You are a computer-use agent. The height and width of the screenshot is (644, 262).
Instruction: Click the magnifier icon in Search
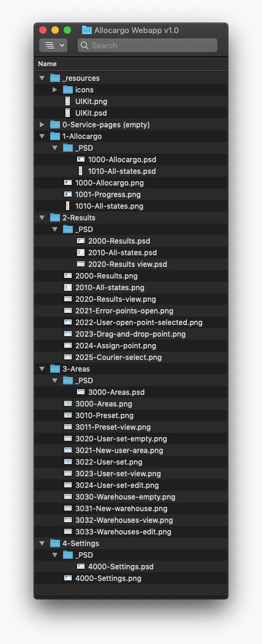click(x=84, y=45)
